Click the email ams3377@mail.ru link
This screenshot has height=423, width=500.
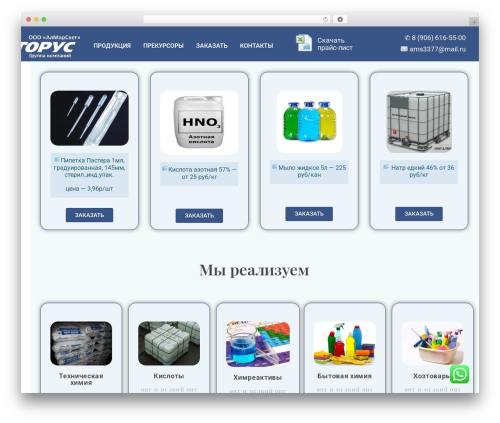(437, 49)
